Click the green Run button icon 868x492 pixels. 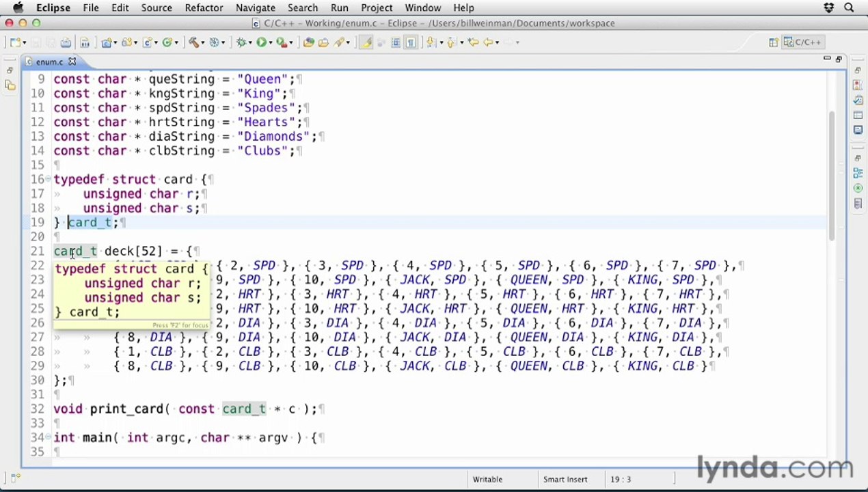(260, 42)
